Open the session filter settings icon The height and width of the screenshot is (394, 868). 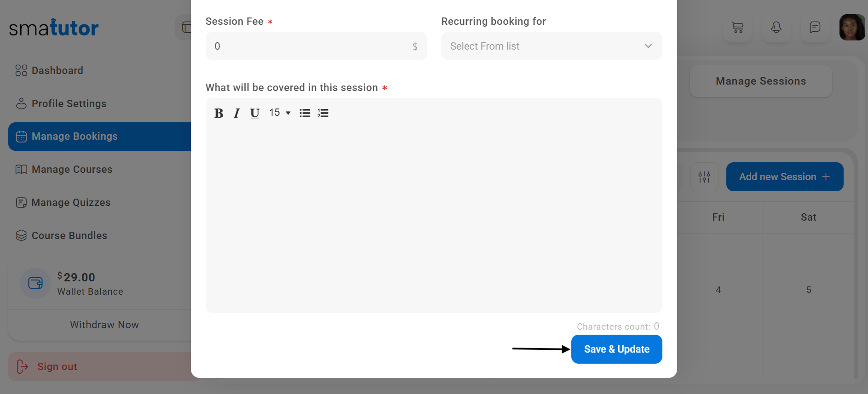click(704, 177)
